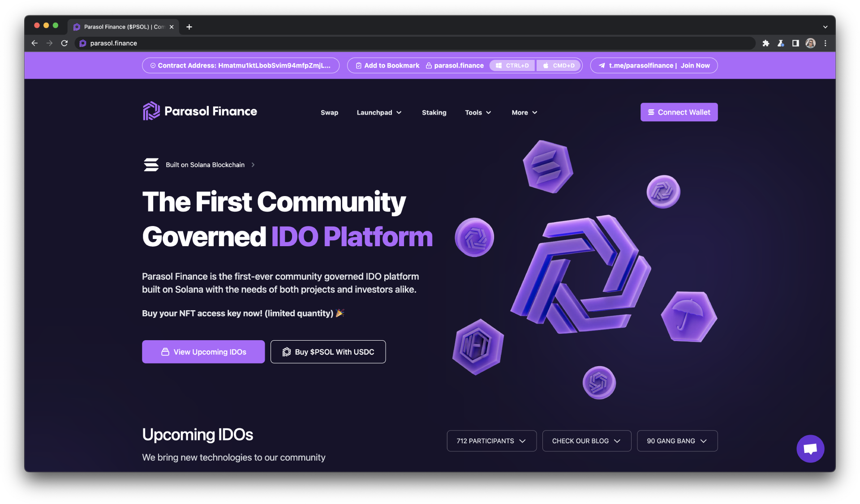Expand the More dropdown menu
Image resolution: width=860 pixels, height=504 pixels.
tap(524, 112)
